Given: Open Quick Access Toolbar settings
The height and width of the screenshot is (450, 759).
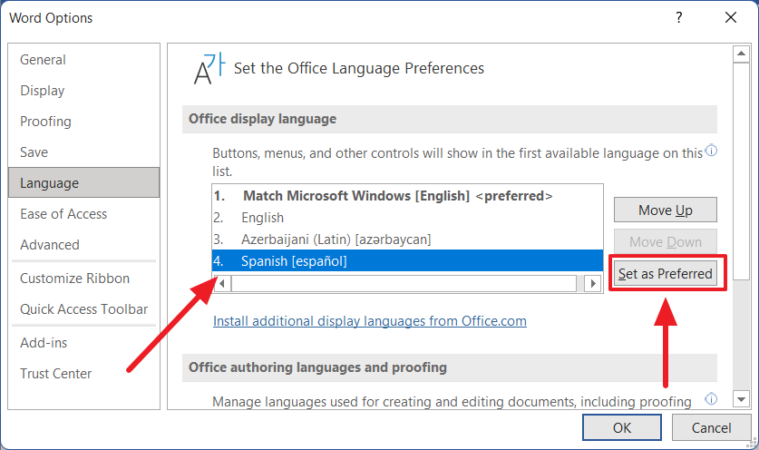Looking at the screenshot, I should click(x=84, y=309).
